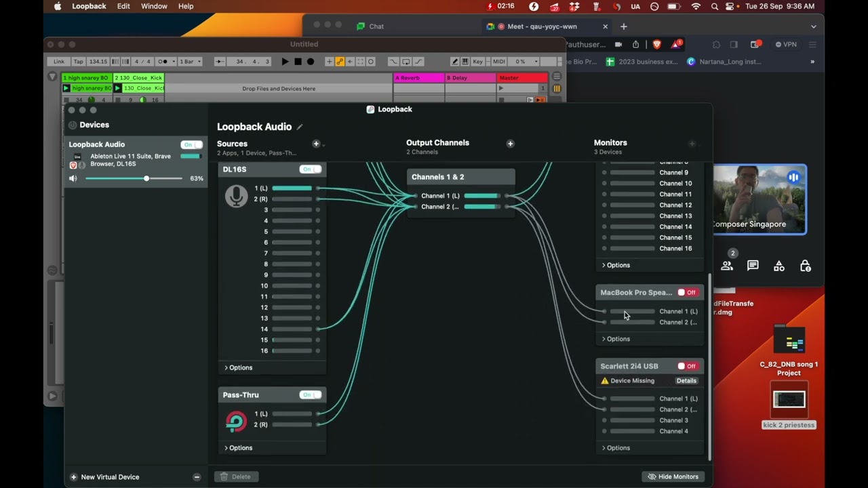Open the Edit menu
Viewport: 868px width, 488px height.
point(123,6)
